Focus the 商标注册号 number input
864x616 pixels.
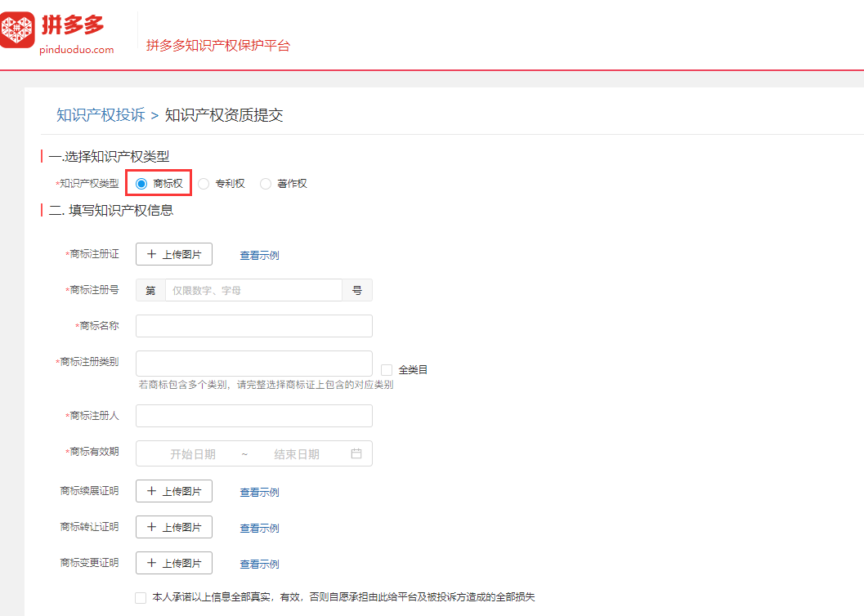253,290
